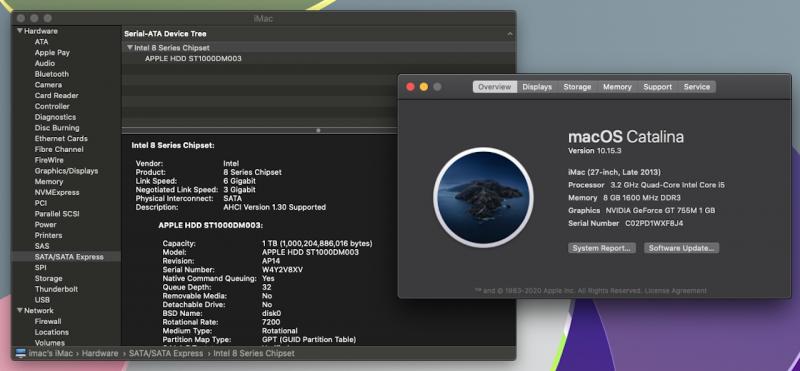The width and height of the screenshot is (800, 371).
Task: Click the macOS Catalina logo image
Action: click(x=483, y=197)
